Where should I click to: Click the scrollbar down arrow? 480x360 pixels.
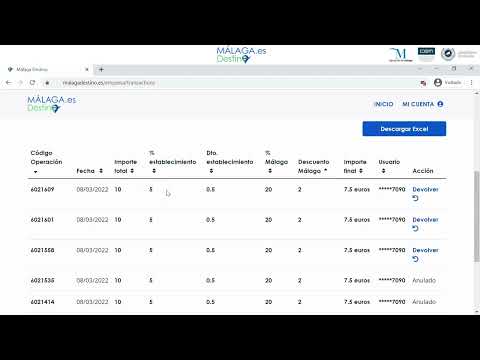point(477,312)
